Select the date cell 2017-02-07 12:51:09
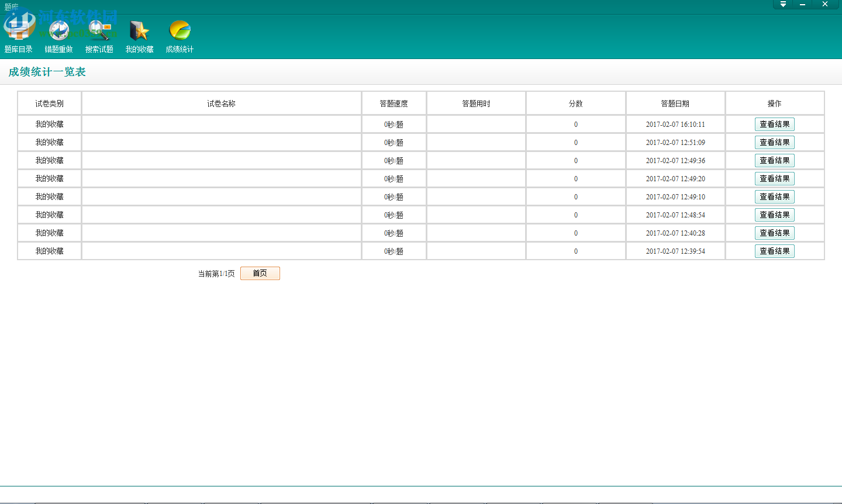842x504 pixels. coord(675,143)
